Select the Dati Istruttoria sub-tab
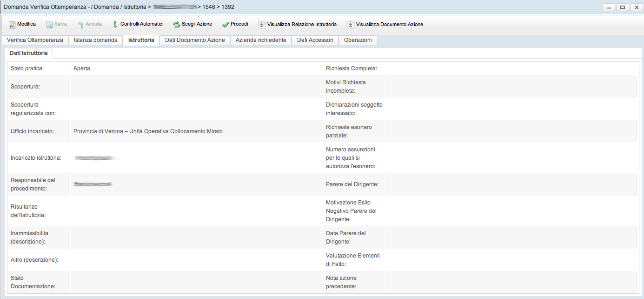Screen dimensions: 644x299 coord(28,53)
